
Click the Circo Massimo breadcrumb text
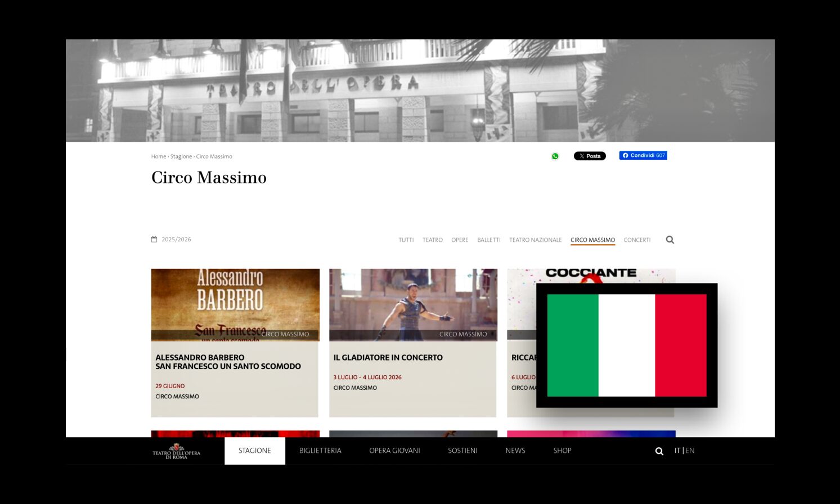214,156
